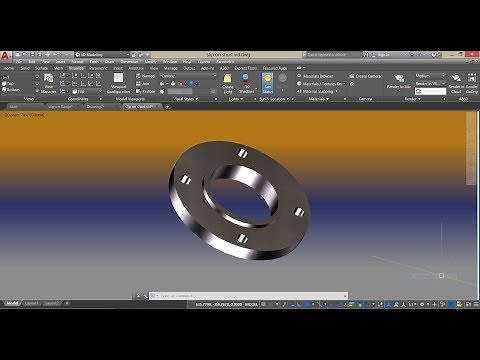
Task: Switch to the Surface ribbon tab
Action: coord(41,68)
